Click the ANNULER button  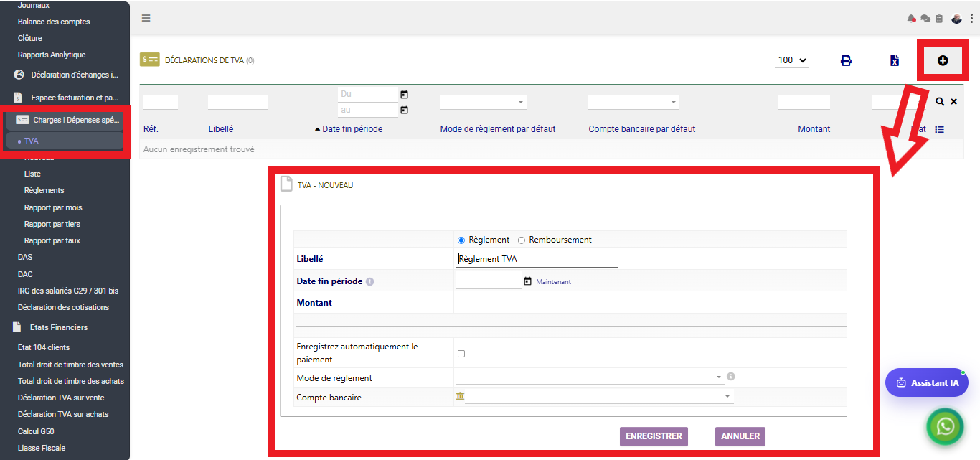[x=740, y=436]
